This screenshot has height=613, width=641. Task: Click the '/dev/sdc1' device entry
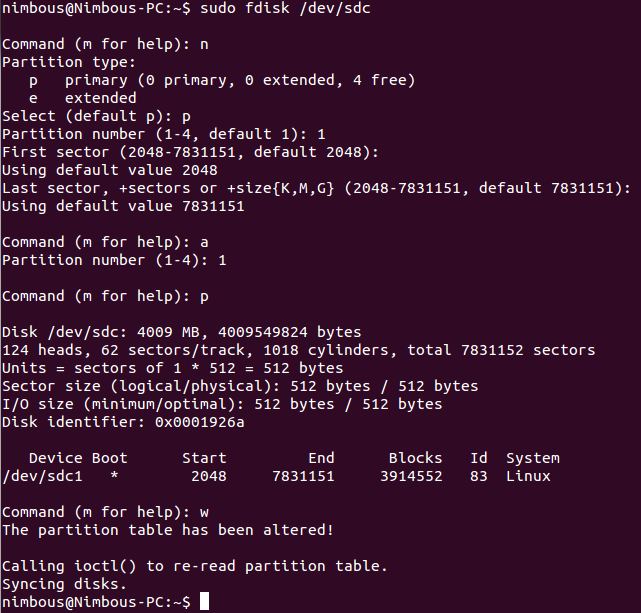click(43, 476)
